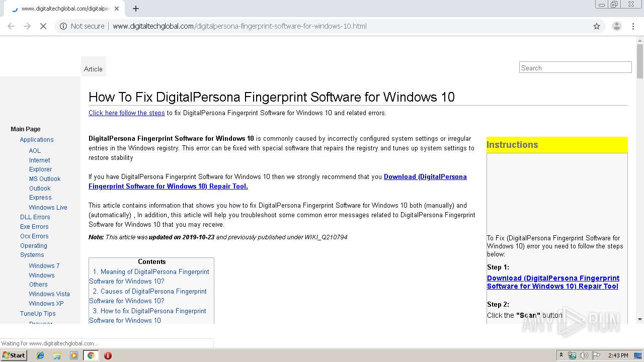Open the Ocx Errors sidebar link
Screen dimensions: 644x362
tap(34, 236)
